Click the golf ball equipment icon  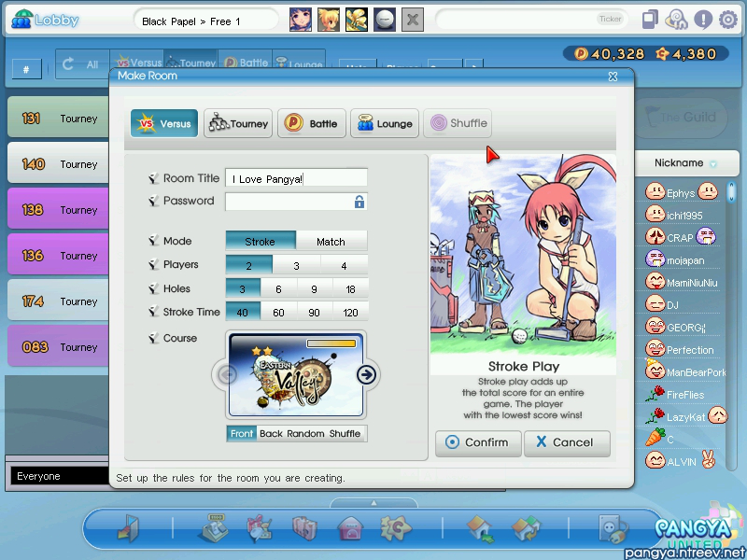pos(384,20)
